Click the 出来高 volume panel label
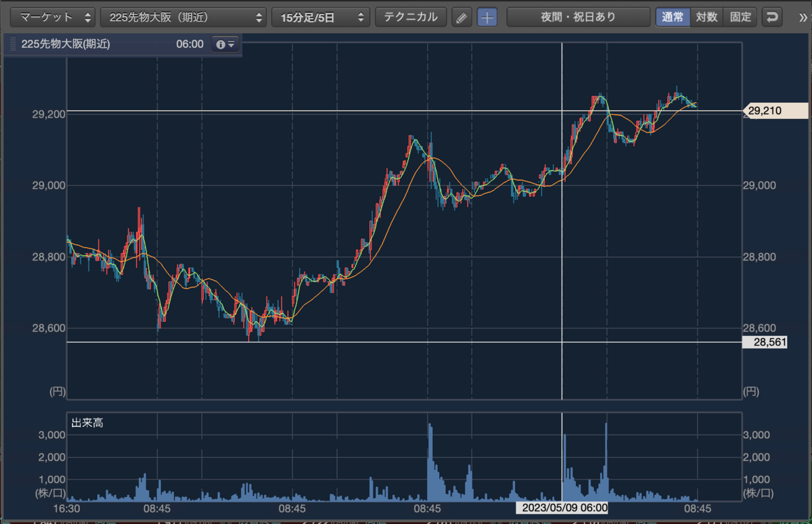Image resolution: width=812 pixels, height=524 pixels. pos(87,423)
